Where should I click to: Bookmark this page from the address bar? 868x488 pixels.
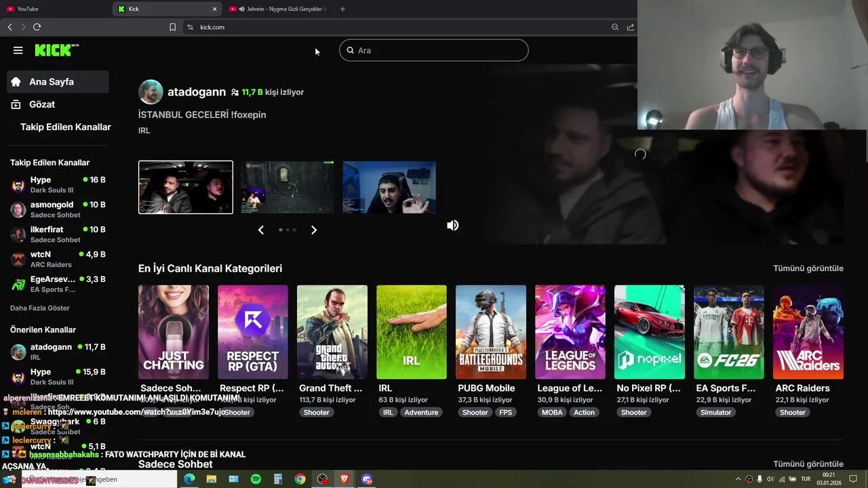click(172, 27)
